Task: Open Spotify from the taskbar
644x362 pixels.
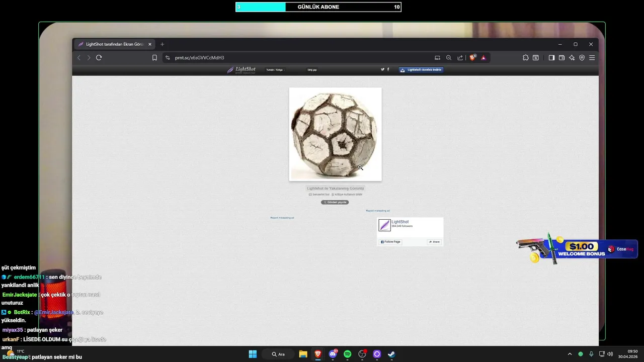Action: click(347, 354)
